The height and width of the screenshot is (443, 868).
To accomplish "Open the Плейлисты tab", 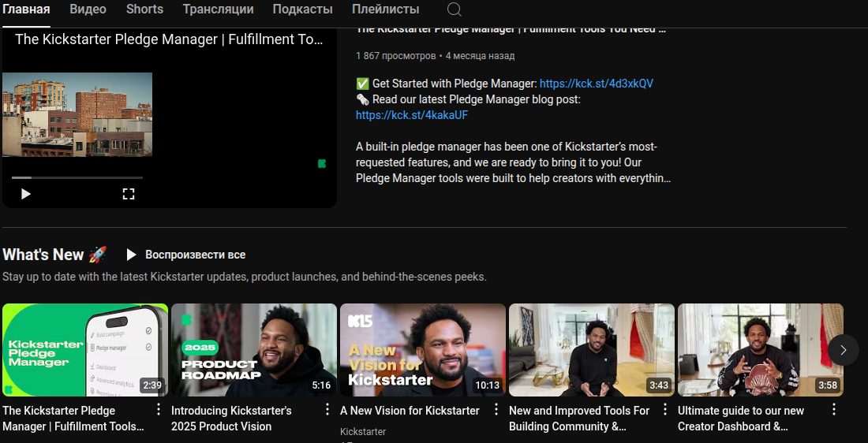I will [x=385, y=9].
